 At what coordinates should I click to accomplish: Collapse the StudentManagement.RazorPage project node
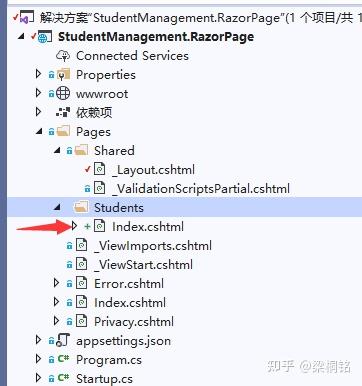click(x=22, y=37)
